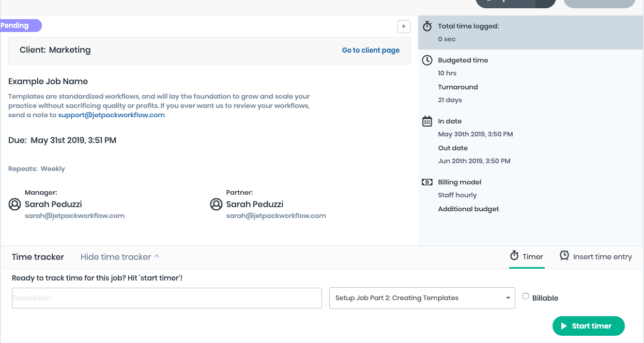Screen dimensions: 644x343
Task: Switch to the Insert time entry tab
Action: pos(595,257)
